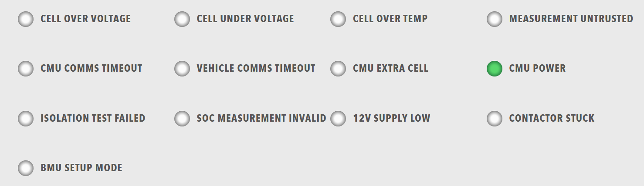Click the MEASUREMENT UNTRUSTED label text
This screenshot has height=186, width=644.
tap(571, 19)
